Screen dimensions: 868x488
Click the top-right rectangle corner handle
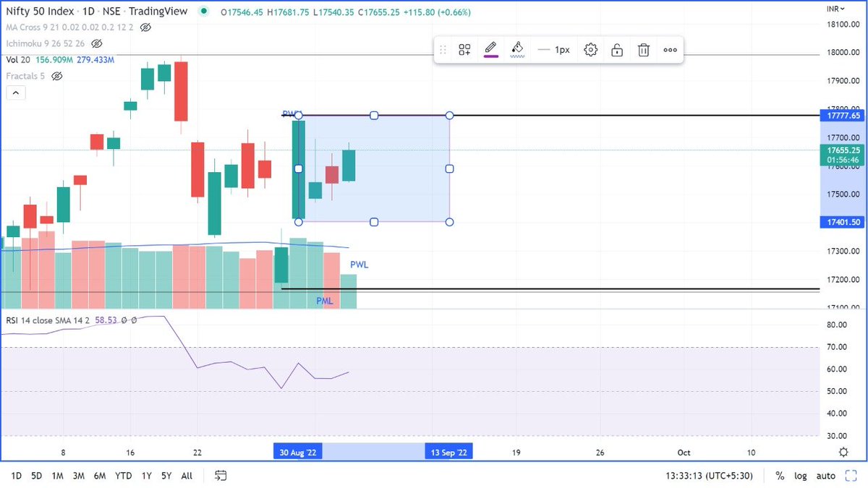pyautogui.click(x=450, y=116)
